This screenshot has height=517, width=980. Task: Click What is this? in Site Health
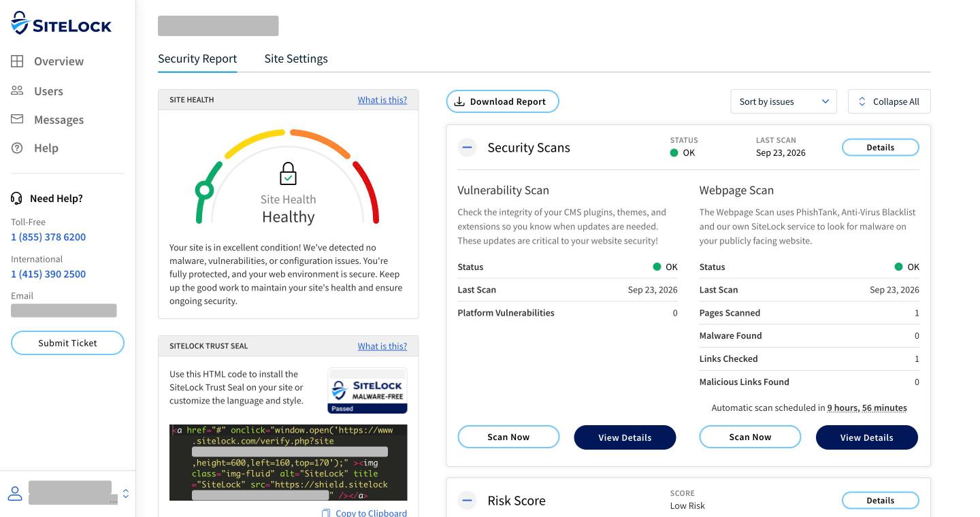[382, 100]
